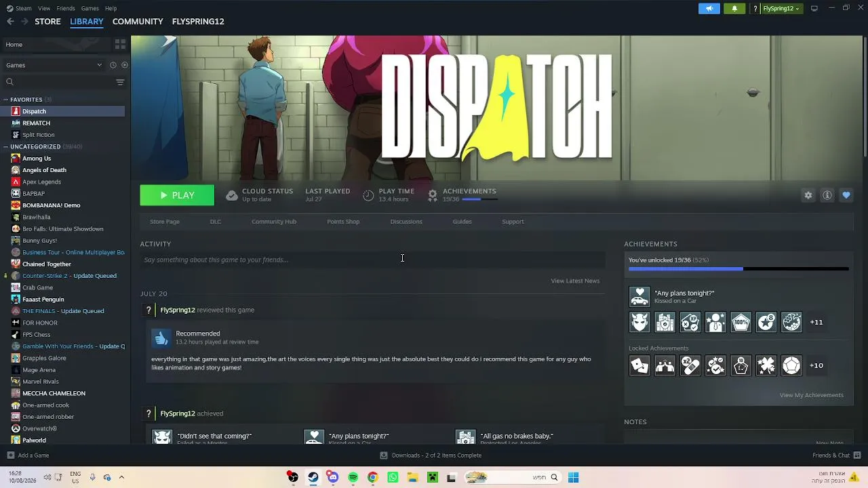Collapse the Uncategorized category
The image size is (868, 488).
coord(6,146)
